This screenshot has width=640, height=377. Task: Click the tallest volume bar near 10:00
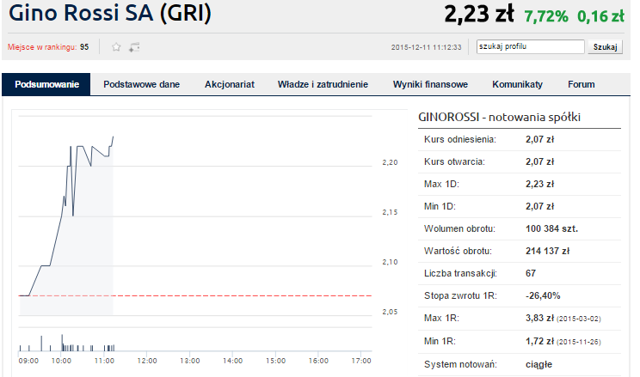coord(62,343)
